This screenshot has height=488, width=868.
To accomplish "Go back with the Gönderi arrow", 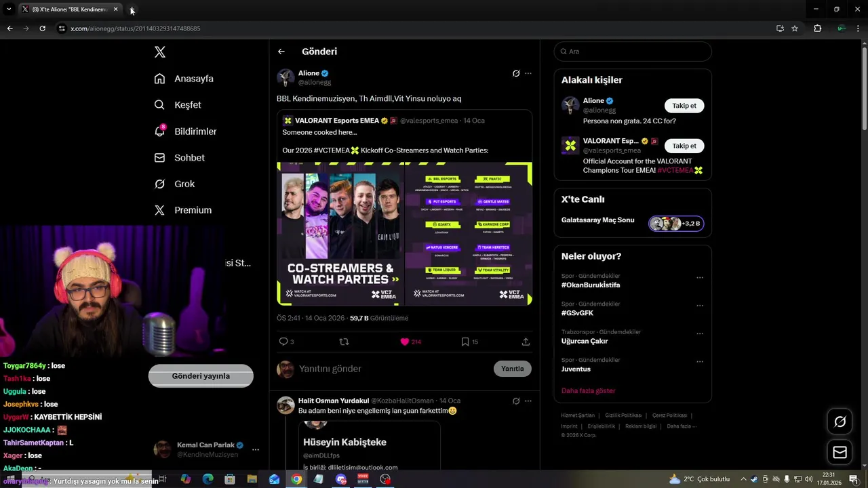I will pos(281,52).
